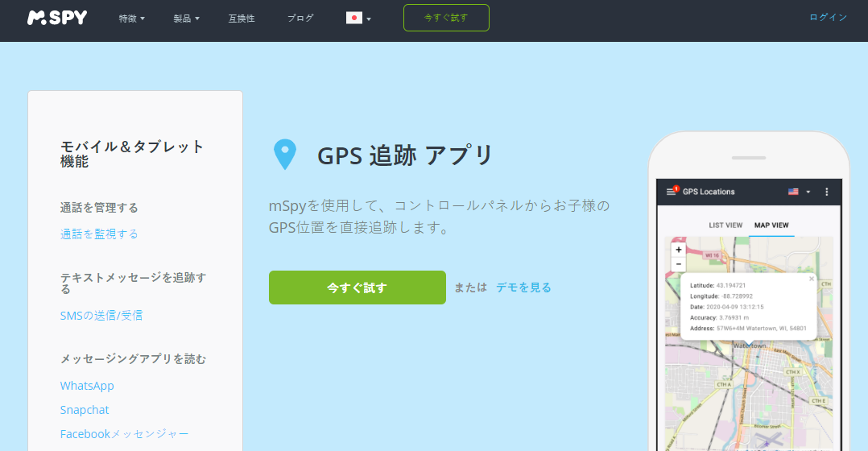This screenshot has height=451, width=868.
Task: Open the WhatsApp sidebar link
Action: tap(87, 386)
